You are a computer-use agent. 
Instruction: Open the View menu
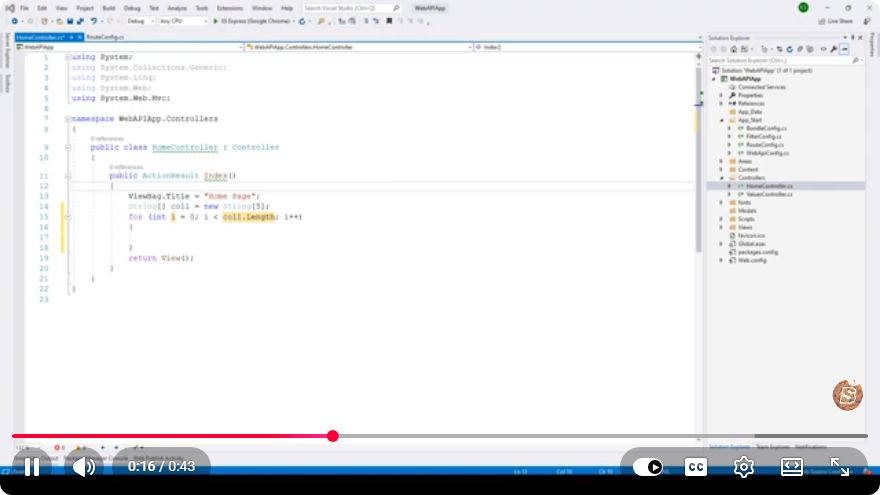61,8
